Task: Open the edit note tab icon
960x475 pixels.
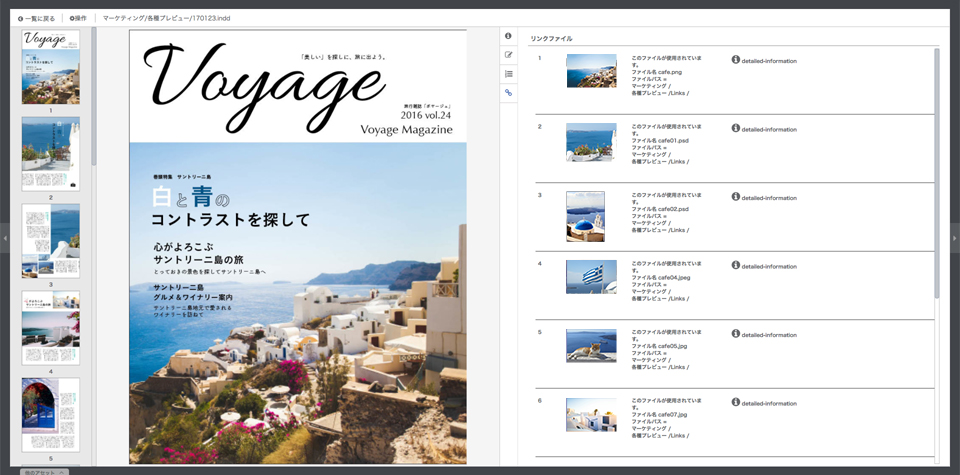Action: click(508, 55)
